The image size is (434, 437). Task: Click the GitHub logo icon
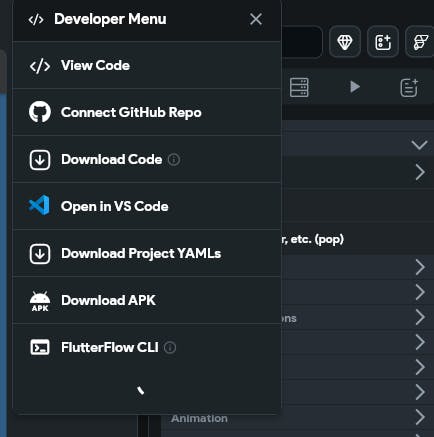coord(40,112)
